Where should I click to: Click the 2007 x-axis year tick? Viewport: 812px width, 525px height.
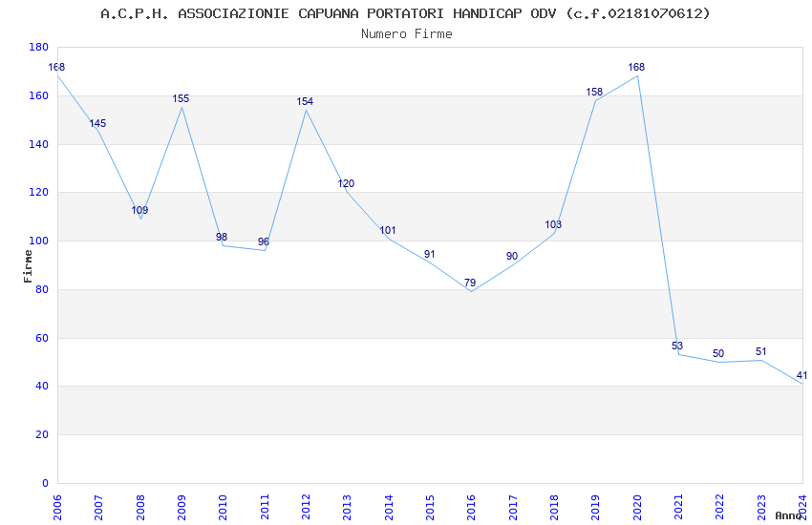click(98, 507)
